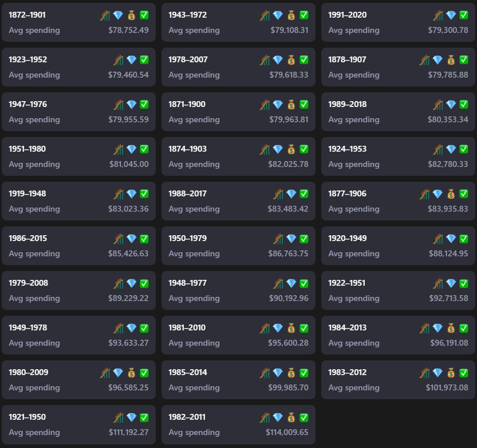Click the money bag icon on 1985–2014 card
Screen dimensions: 477x448
[x=291, y=373]
